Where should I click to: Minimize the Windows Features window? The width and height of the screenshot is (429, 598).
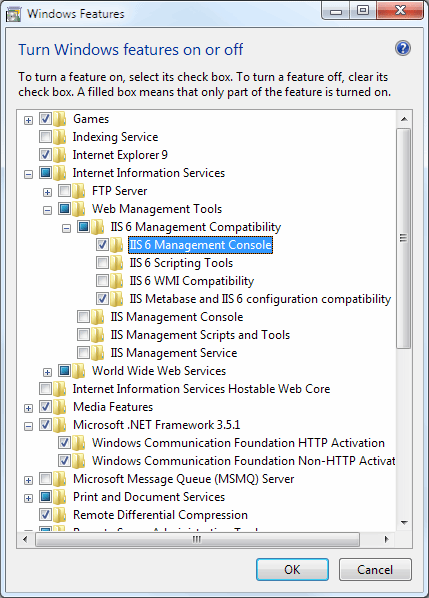pos(336,11)
